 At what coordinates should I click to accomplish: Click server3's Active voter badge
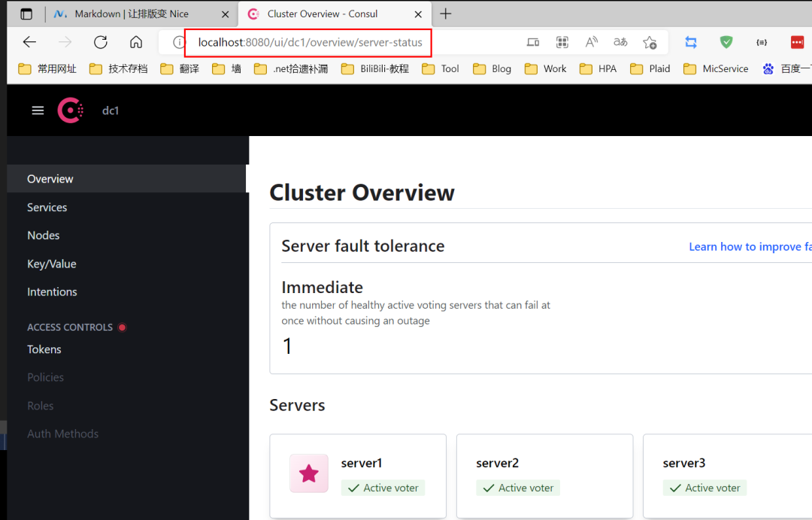(x=704, y=488)
